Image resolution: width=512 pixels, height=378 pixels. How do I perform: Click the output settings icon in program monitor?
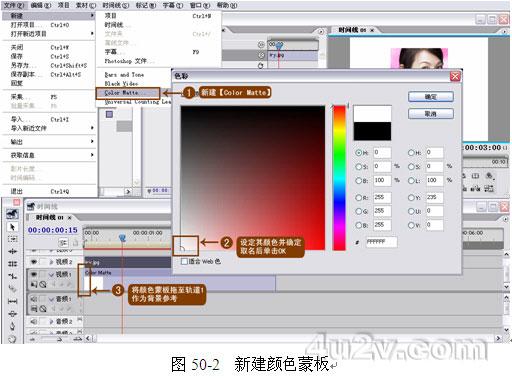point(489,176)
